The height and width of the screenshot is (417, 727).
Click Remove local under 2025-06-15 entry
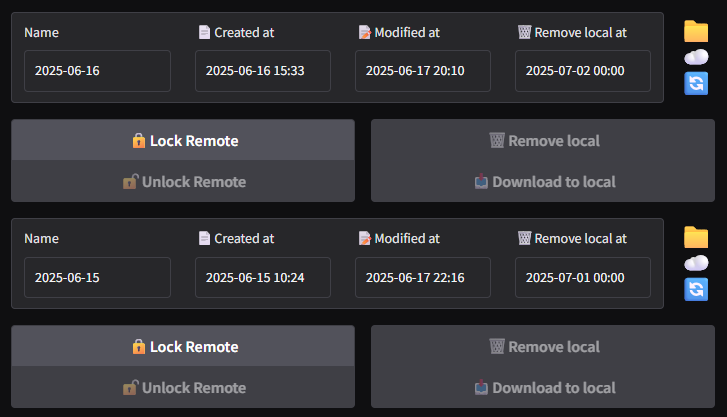click(543, 346)
